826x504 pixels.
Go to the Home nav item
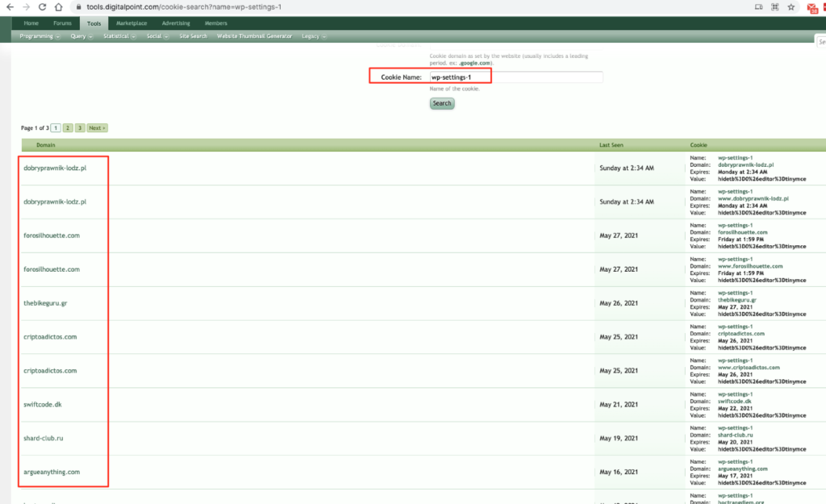(x=31, y=23)
